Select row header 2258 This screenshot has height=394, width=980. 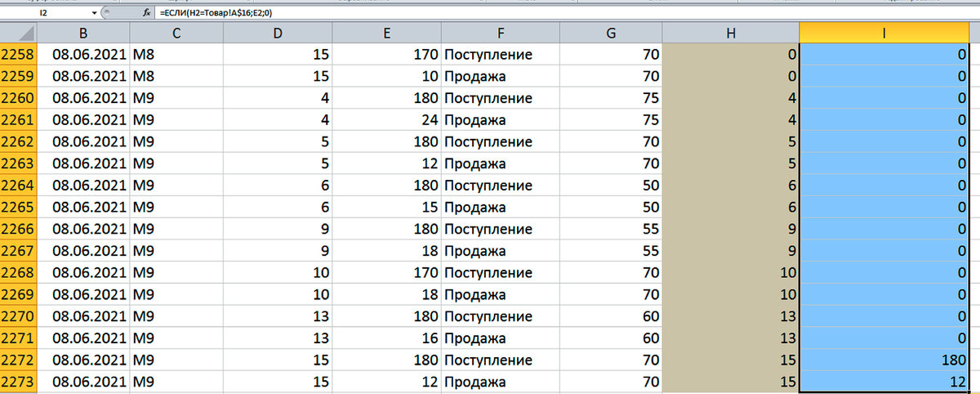point(18,55)
